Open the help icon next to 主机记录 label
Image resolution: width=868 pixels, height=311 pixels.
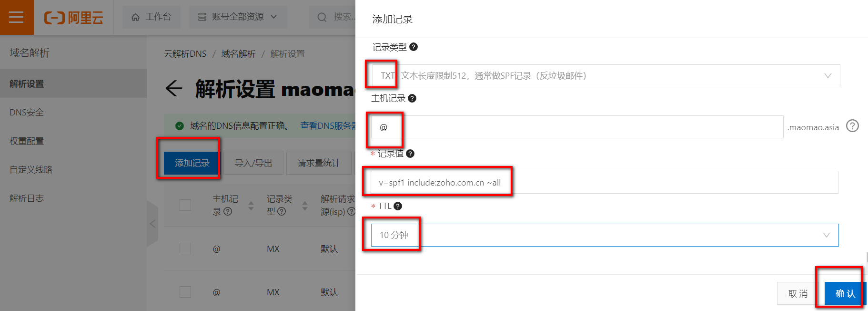point(412,98)
